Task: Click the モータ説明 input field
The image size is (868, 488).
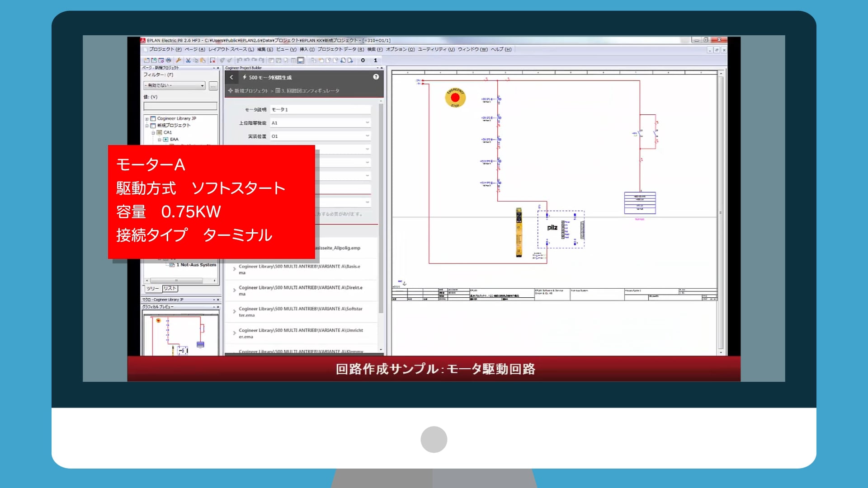Action: [321, 110]
